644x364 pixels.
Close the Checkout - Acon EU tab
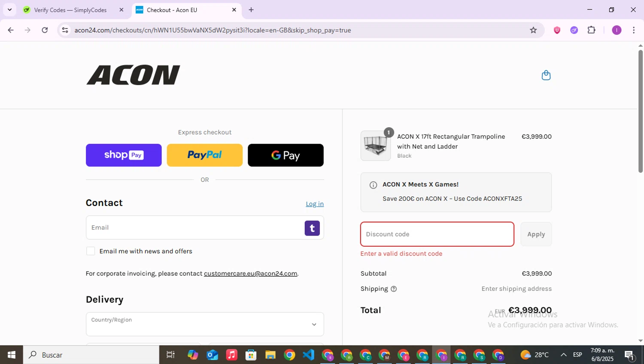(x=234, y=10)
